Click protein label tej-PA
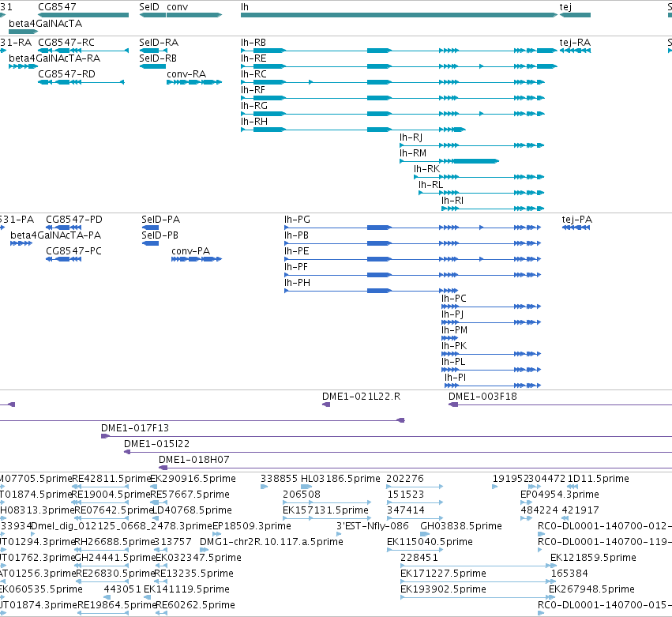672x617 pixels. coord(577,220)
